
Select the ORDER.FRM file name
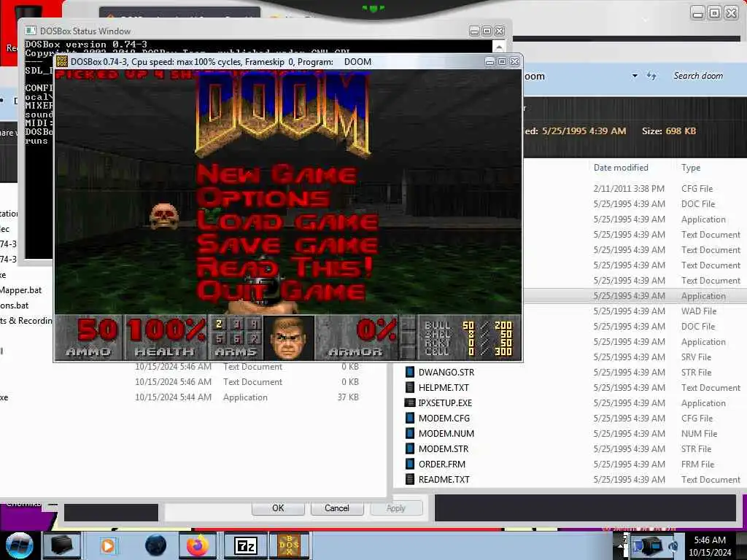tap(441, 464)
